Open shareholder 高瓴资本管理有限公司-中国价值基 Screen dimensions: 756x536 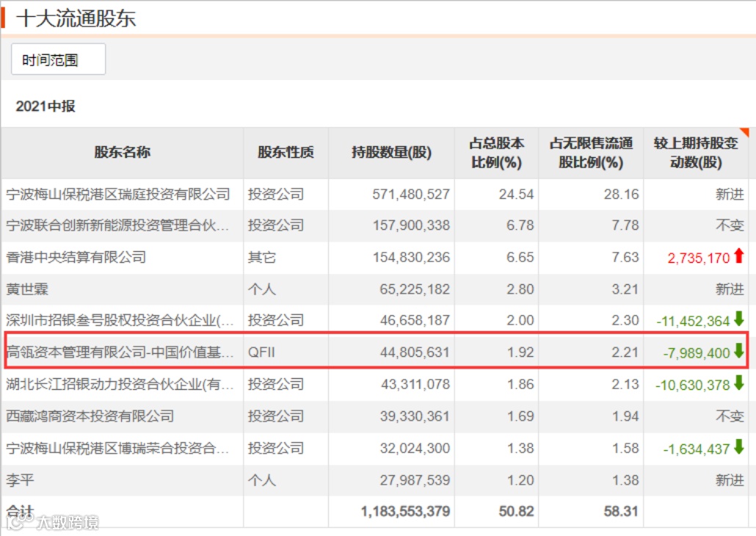click(120, 352)
